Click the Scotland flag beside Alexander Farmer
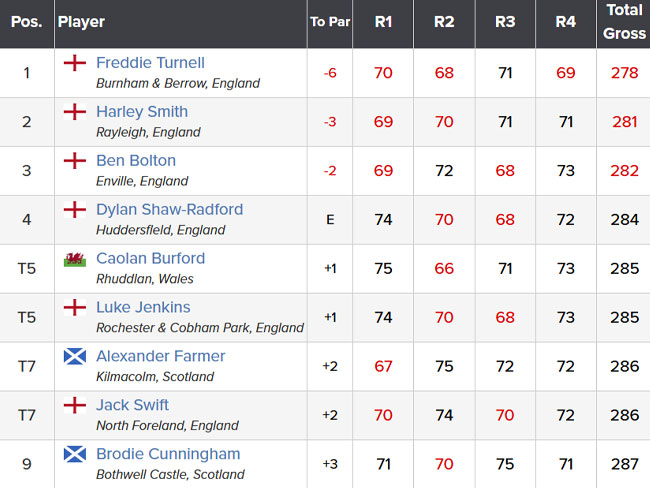This screenshot has width=650, height=488. [74, 357]
